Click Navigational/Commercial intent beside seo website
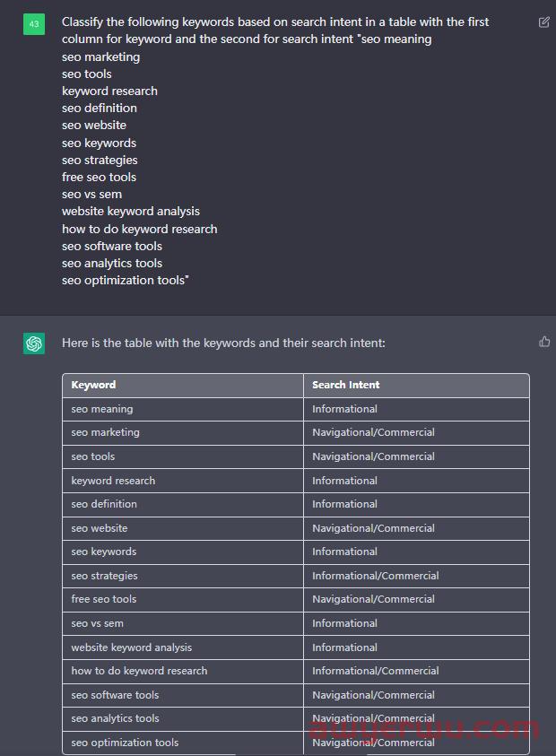The image size is (556, 756). (373, 528)
